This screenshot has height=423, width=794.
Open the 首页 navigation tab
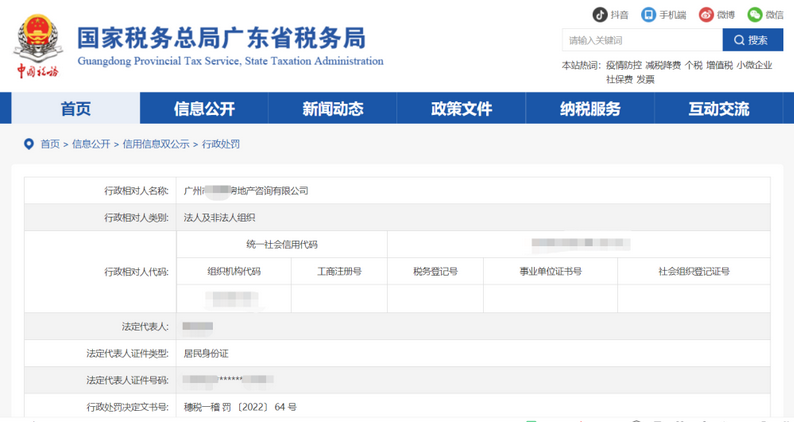pyautogui.click(x=76, y=109)
